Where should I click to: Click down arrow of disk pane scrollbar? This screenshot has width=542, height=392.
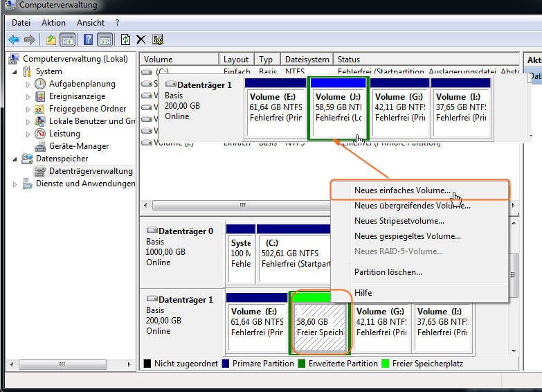pos(514,350)
